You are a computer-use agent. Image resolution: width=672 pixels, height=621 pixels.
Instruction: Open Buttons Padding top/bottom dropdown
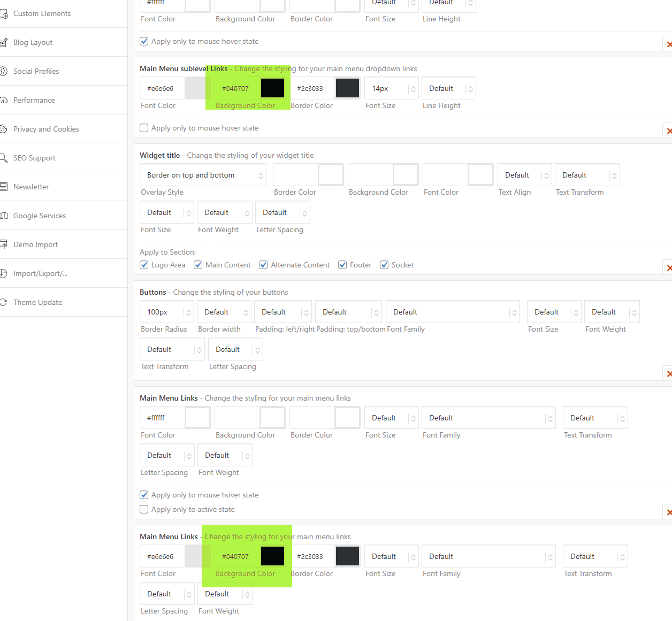[349, 312]
